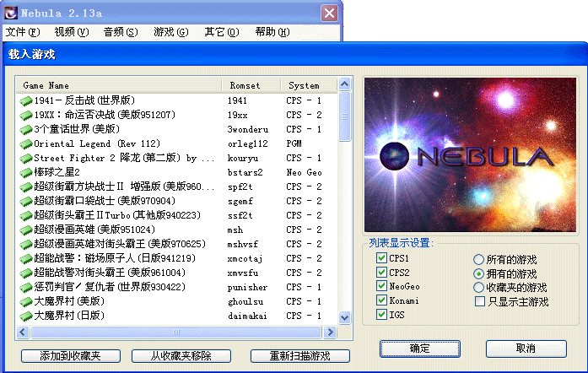Image resolution: width=588 pixels, height=373 pixels.
Task: Click the Neo Geo system cell
Action: click(x=305, y=172)
